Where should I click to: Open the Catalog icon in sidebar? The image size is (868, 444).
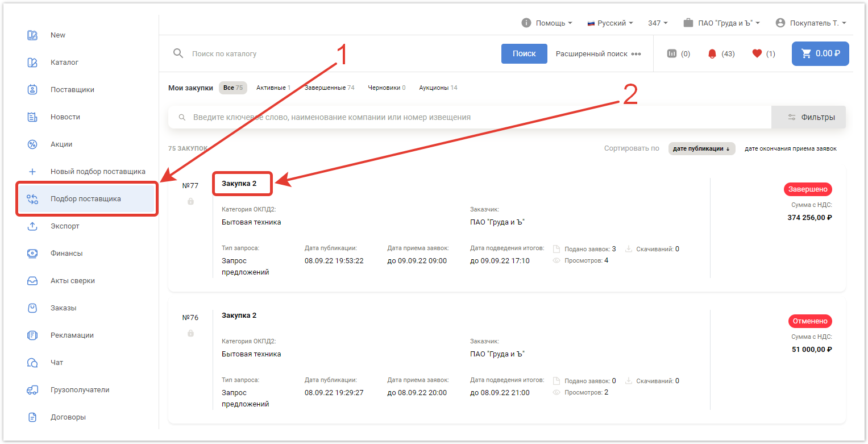32,63
